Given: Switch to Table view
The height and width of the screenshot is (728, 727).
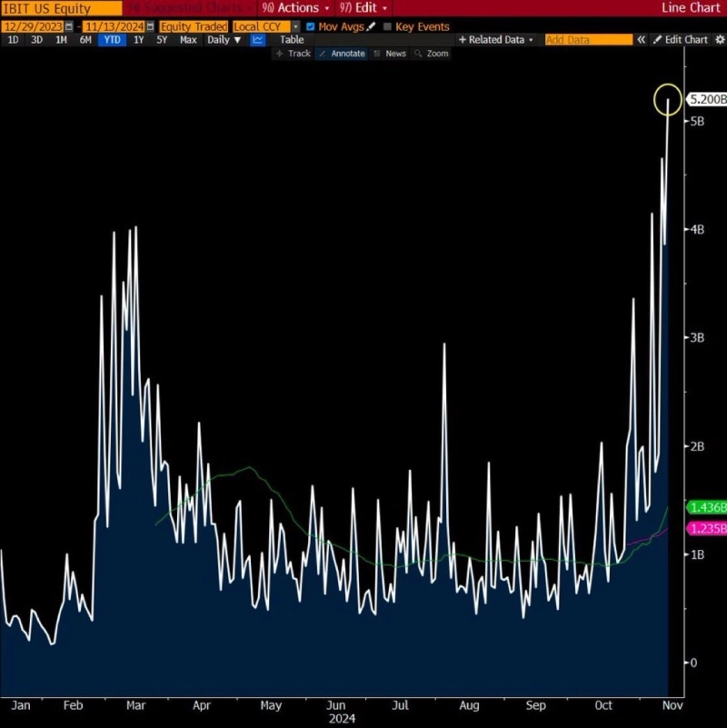Looking at the screenshot, I should pyautogui.click(x=292, y=40).
